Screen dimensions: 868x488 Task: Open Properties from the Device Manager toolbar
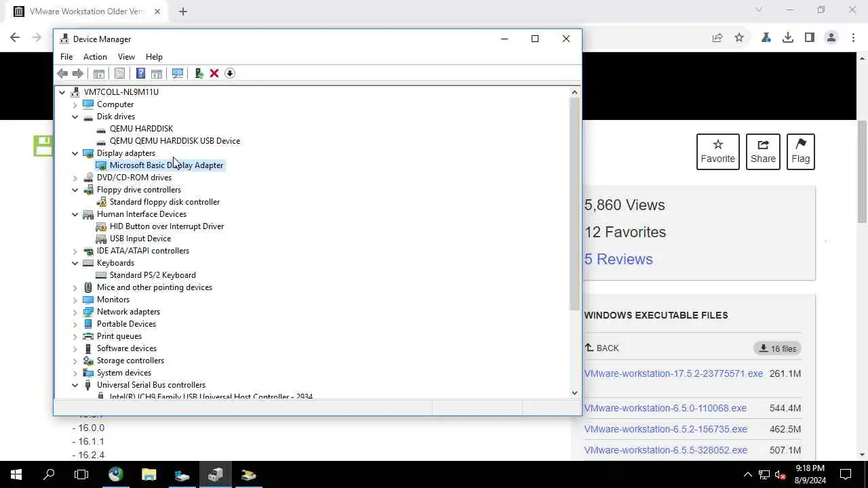[x=119, y=73]
